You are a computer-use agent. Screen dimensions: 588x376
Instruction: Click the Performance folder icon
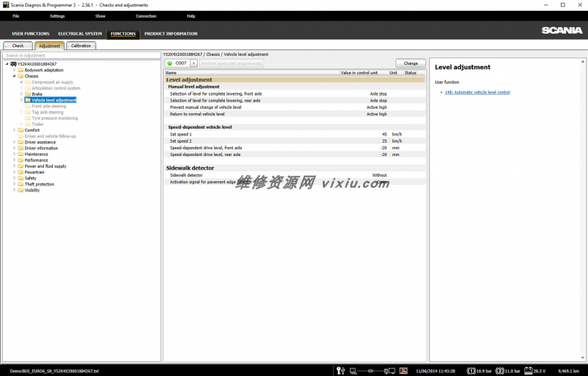pyautogui.click(x=21, y=160)
